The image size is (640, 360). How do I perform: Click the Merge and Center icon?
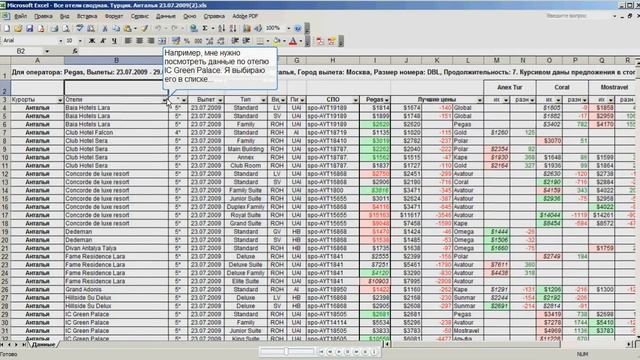point(162,41)
